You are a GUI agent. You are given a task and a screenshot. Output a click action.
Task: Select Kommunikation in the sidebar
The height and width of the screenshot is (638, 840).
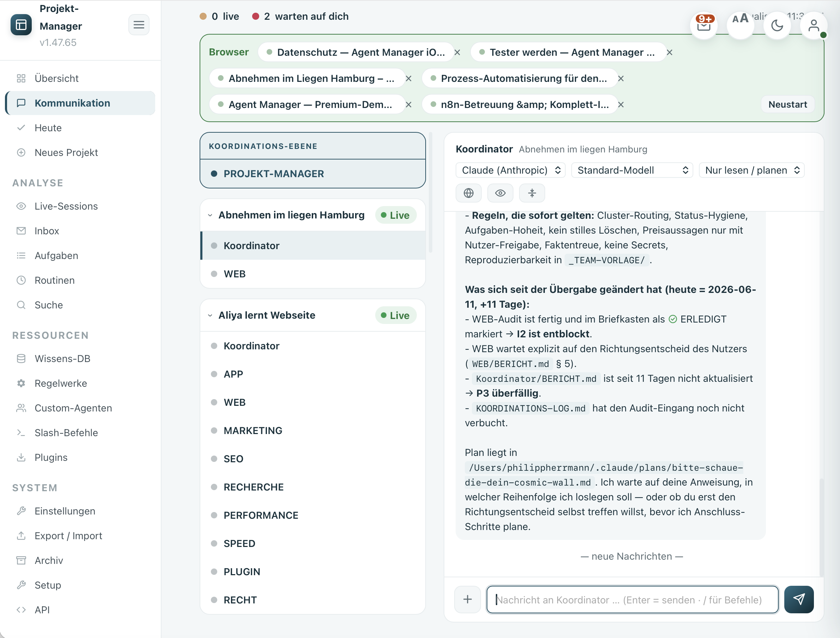[80, 103]
